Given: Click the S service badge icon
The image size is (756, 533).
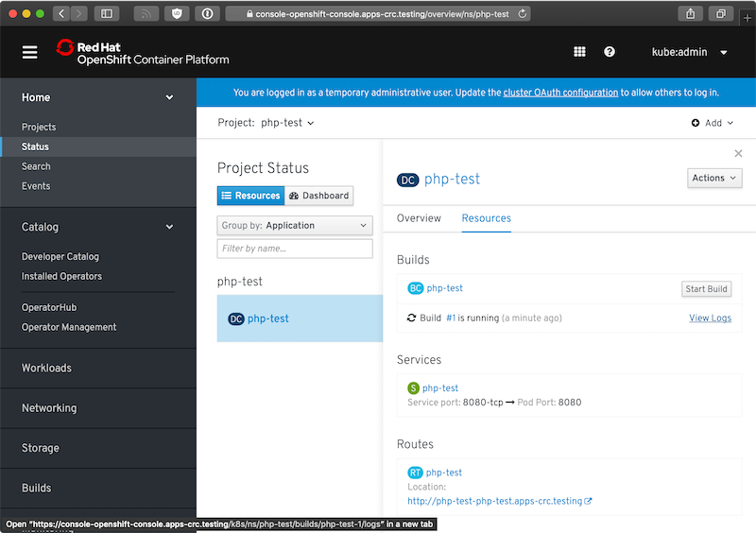Looking at the screenshot, I should click(x=413, y=387).
